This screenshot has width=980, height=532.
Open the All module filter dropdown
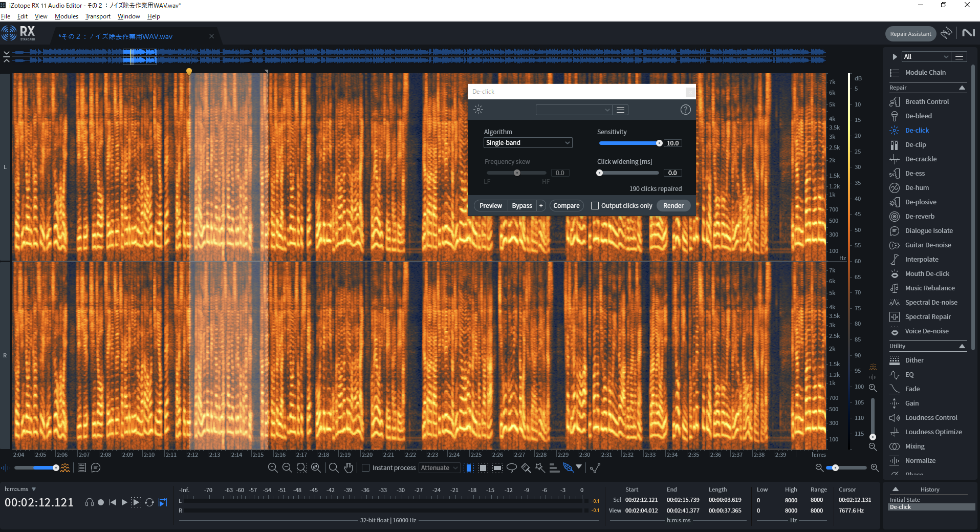coord(926,56)
